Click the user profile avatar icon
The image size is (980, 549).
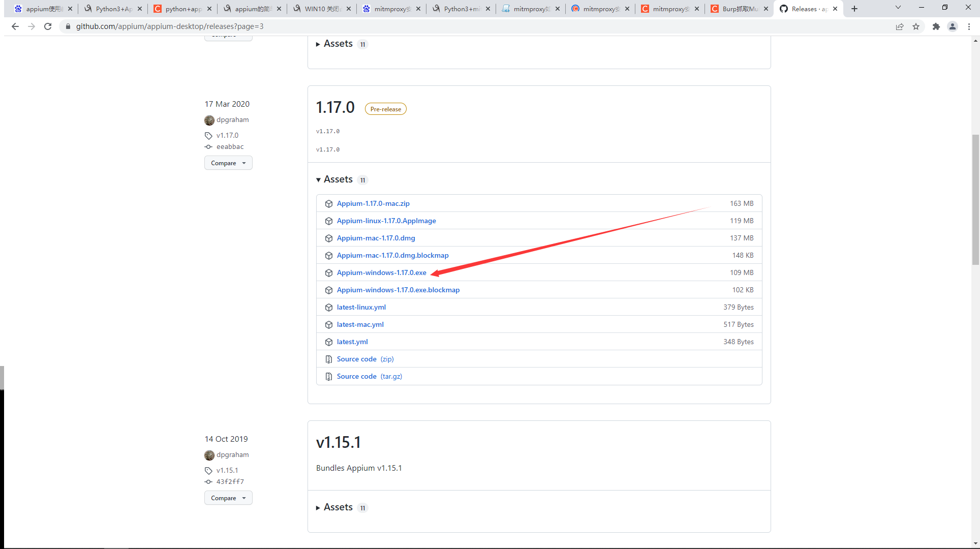[953, 26]
